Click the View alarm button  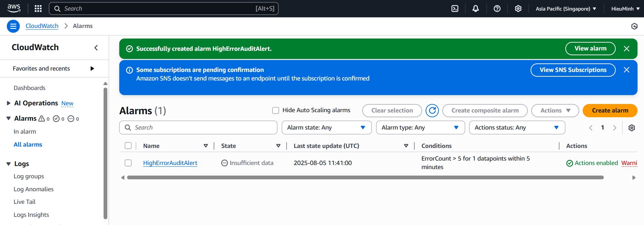coord(590,48)
